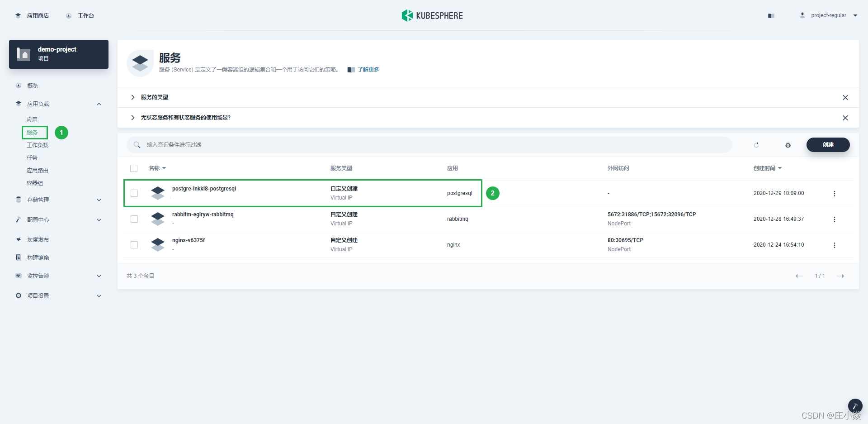Click the nginx application cell
The width and height of the screenshot is (868, 424).
coord(453,245)
